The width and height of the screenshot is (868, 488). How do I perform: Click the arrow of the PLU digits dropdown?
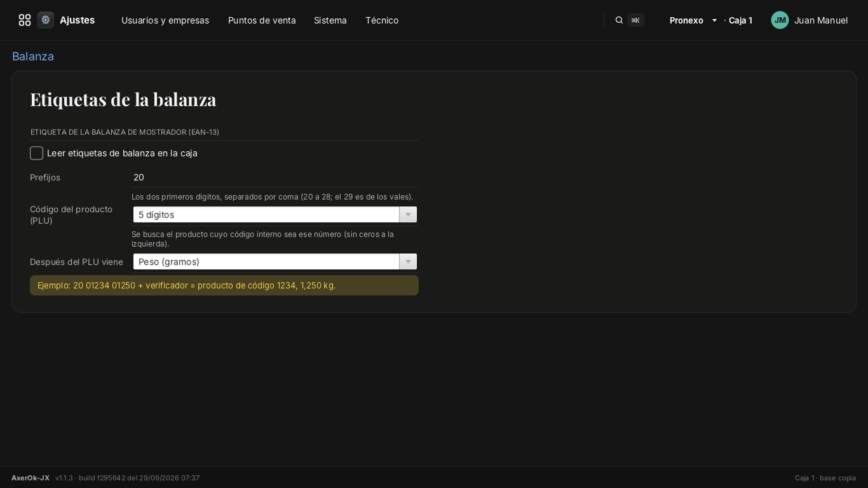click(408, 215)
